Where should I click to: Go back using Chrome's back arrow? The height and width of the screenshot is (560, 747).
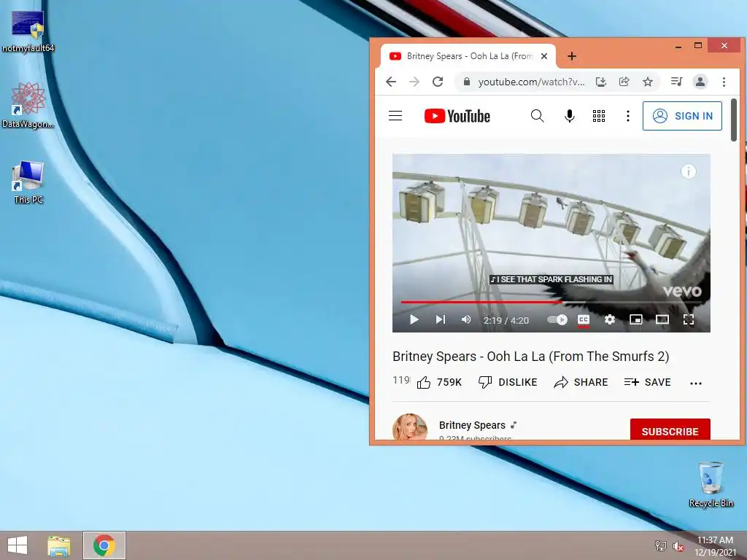tap(391, 82)
